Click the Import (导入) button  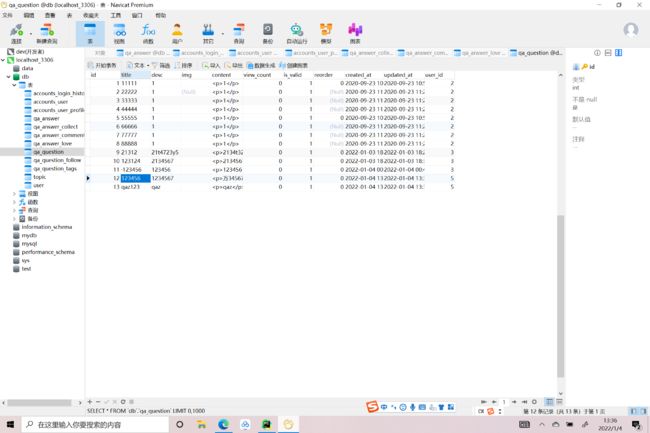211,65
